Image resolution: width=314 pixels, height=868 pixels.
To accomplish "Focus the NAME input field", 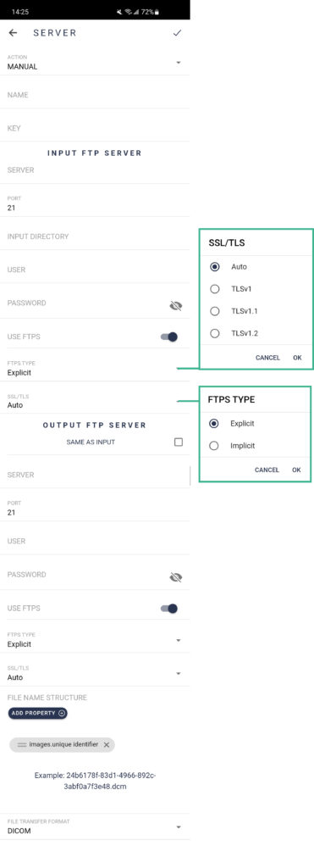I will click(95, 96).
